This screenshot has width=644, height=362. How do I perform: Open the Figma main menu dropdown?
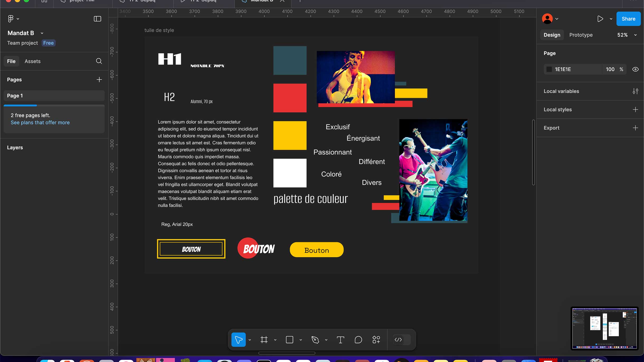pyautogui.click(x=13, y=19)
